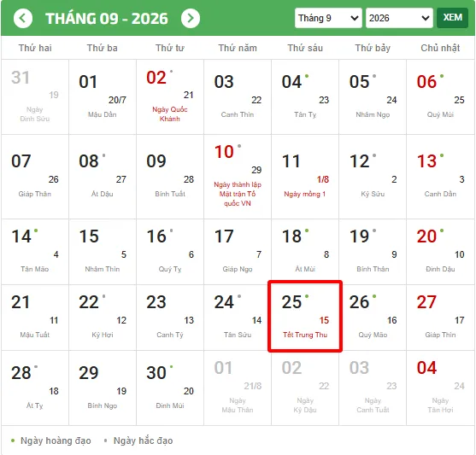Click the green dot beside day 14
Viewport: 476px width, 455px height.
36,230
